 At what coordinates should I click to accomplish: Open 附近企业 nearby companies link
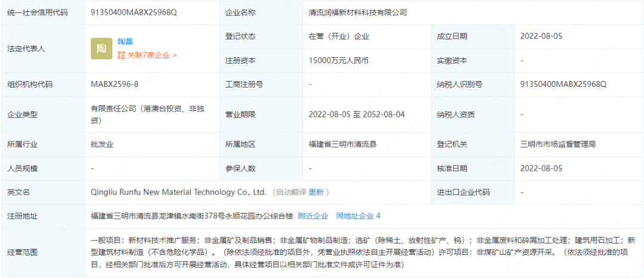pyautogui.click(x=313, y=216)
